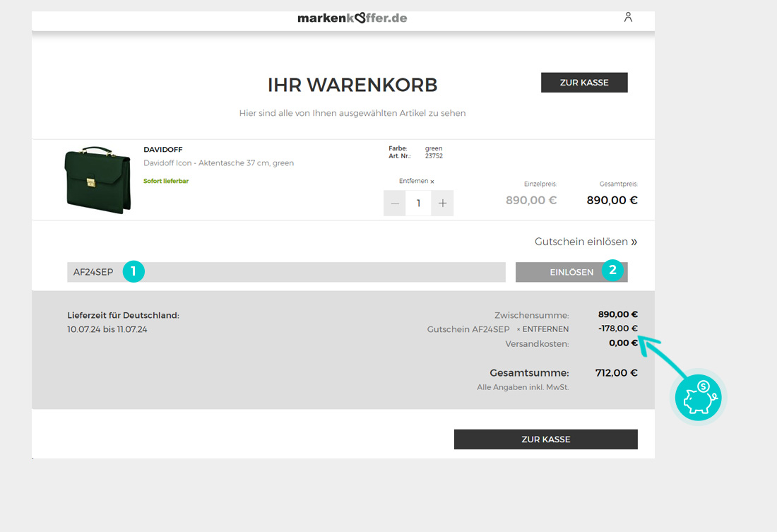
Task: Click the voucher discount -178,00 €
Action: point(618,329)
